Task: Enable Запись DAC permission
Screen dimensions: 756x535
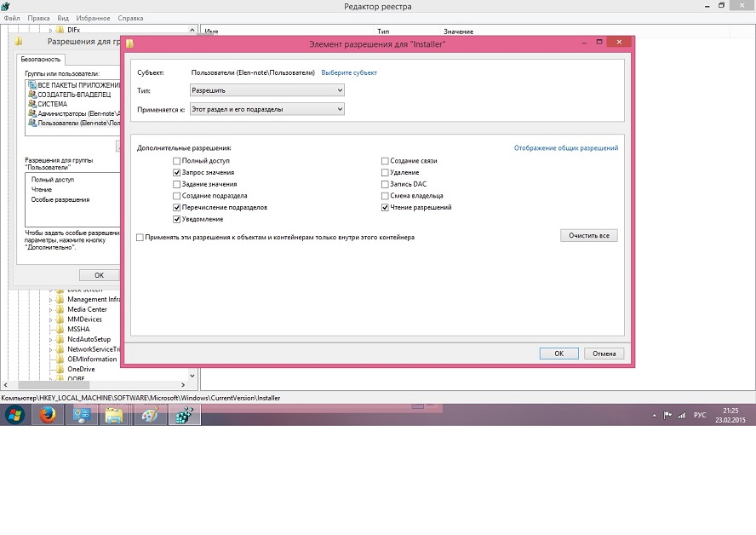Action: click(x=385, y=184)
